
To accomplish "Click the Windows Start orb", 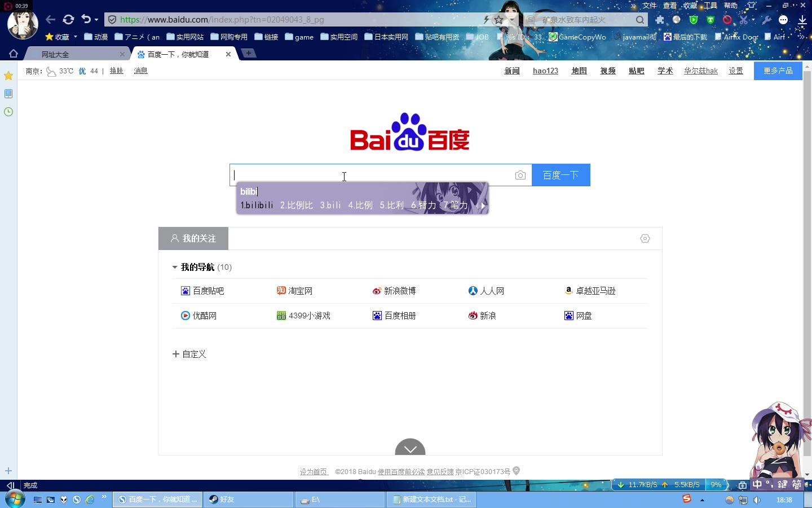I will [15, 499].
